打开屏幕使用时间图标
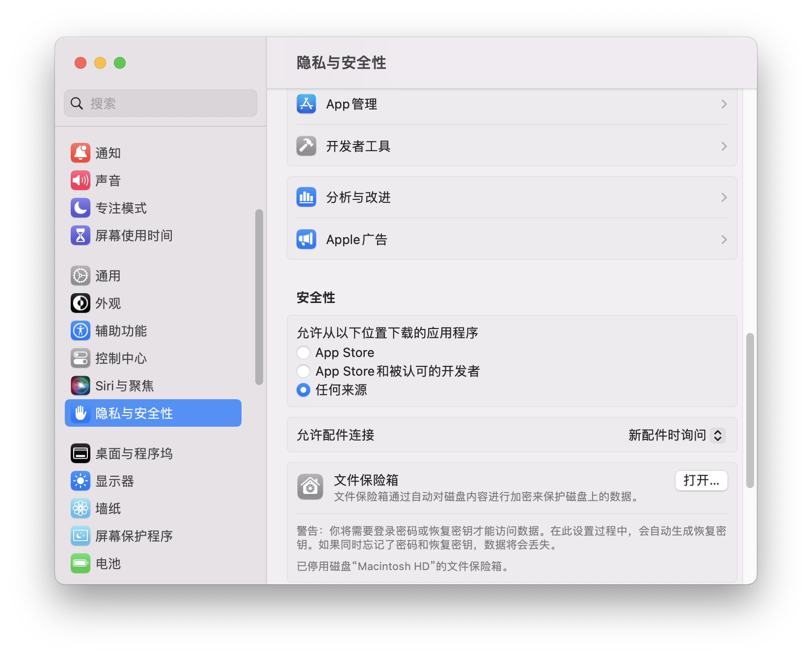The height and width of the screenshot is (657, 812). [81, 235]
